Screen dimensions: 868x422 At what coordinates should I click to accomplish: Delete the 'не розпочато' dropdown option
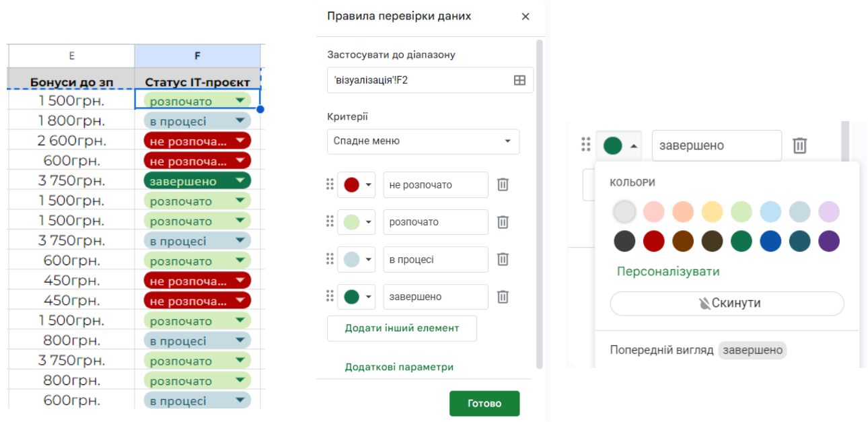point(503,184)
